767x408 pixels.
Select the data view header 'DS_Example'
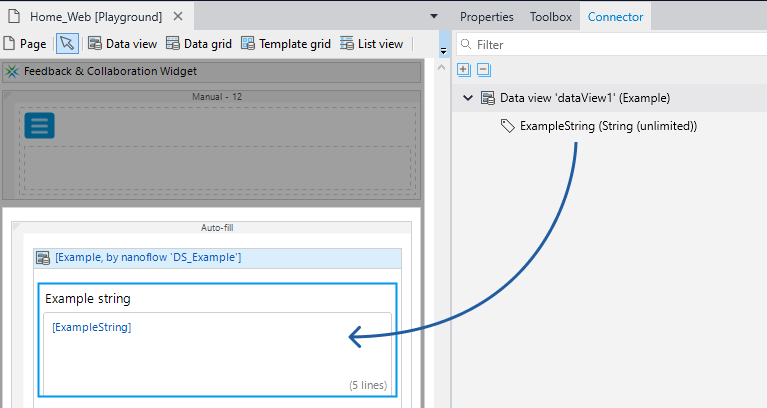point(218,258)
